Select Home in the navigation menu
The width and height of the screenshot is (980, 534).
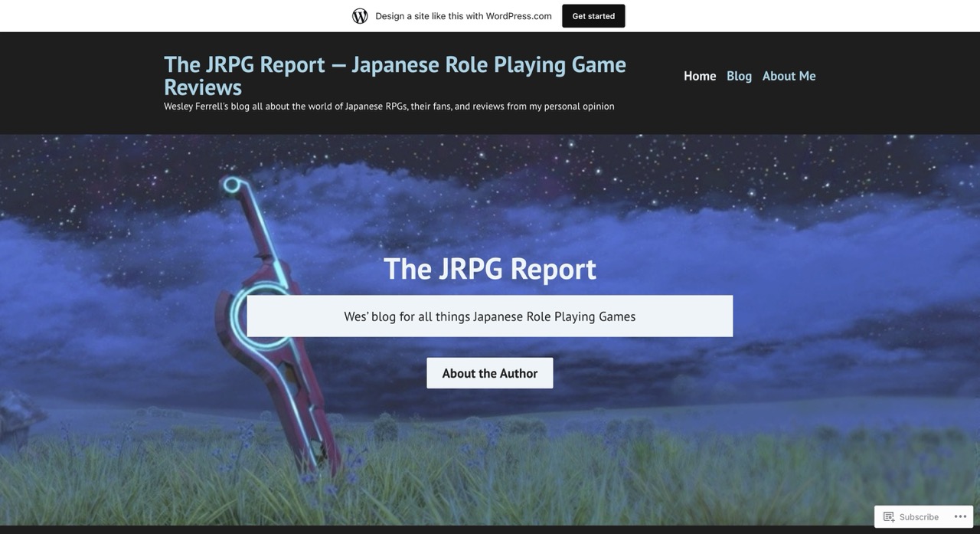699,75
